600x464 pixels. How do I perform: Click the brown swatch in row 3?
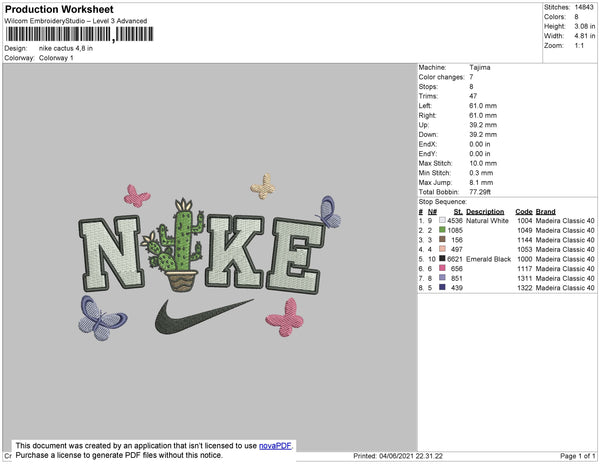[x=442, y=239]
